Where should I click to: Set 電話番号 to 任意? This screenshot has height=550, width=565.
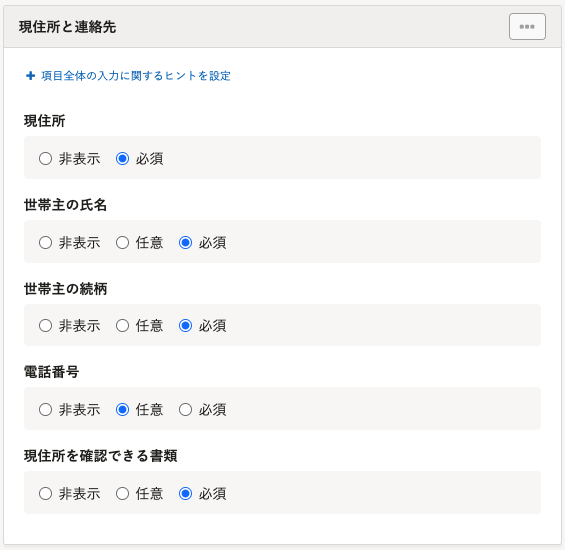tap(123, 410)
